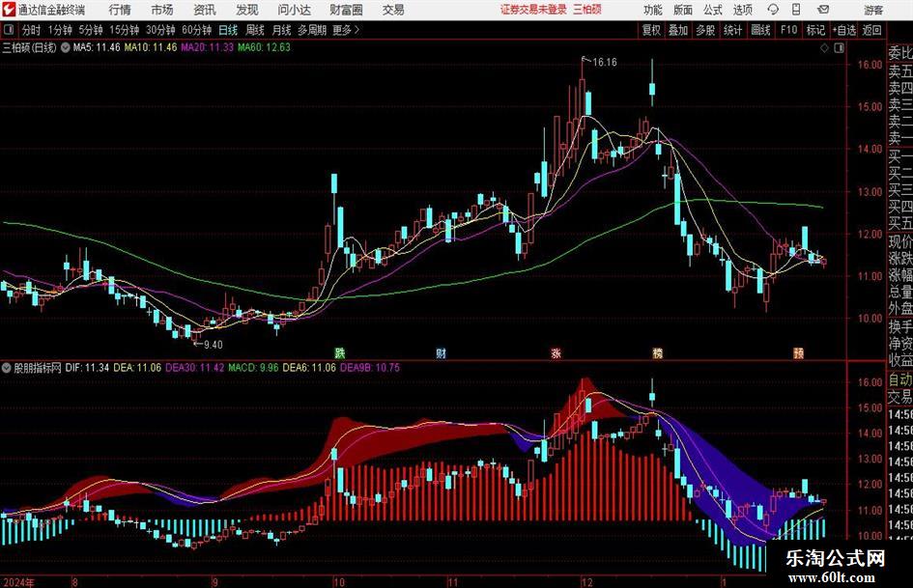The width and height of the screenshot is (913, 588).
Task: Select the 30分钟 period
Action: click(160, 30)
